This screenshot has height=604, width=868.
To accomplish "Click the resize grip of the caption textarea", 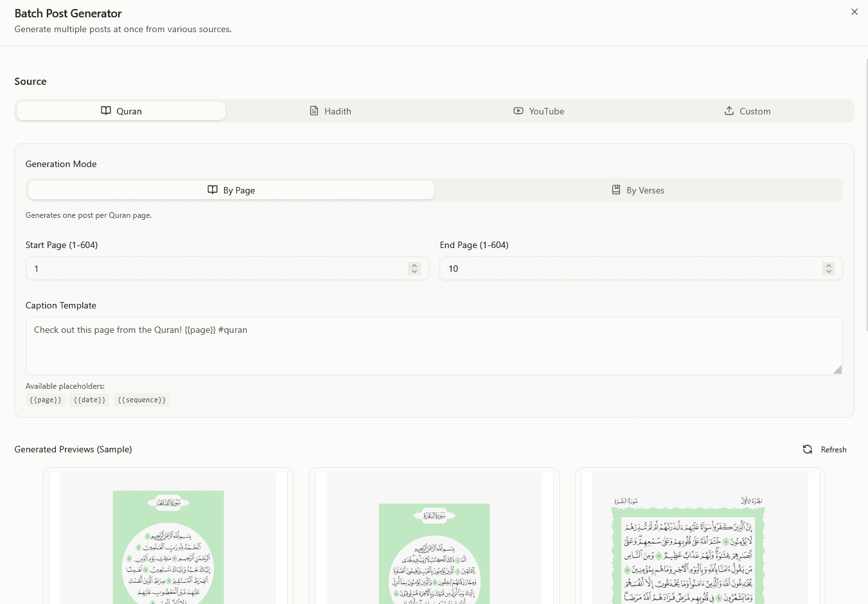I will tap(837, 370).
